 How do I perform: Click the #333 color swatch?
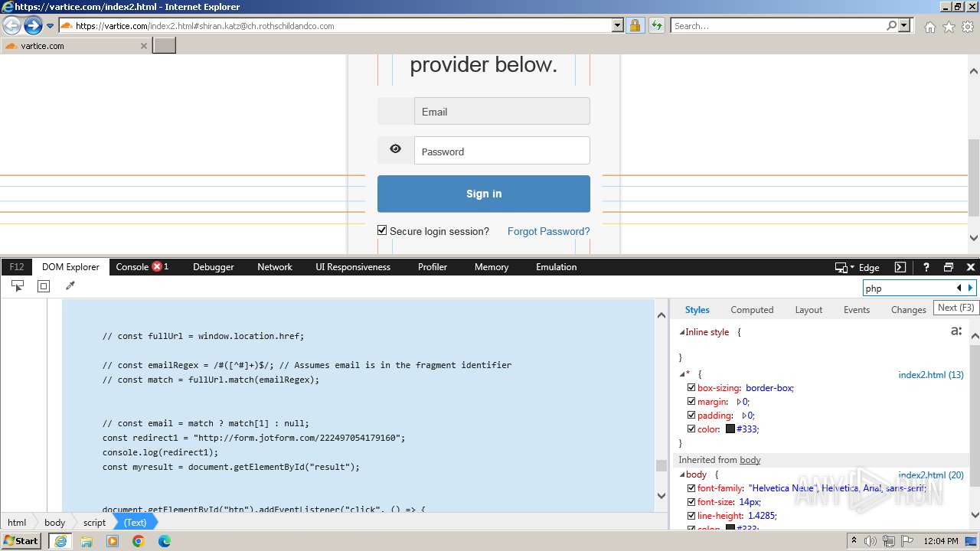pos(730,429)
